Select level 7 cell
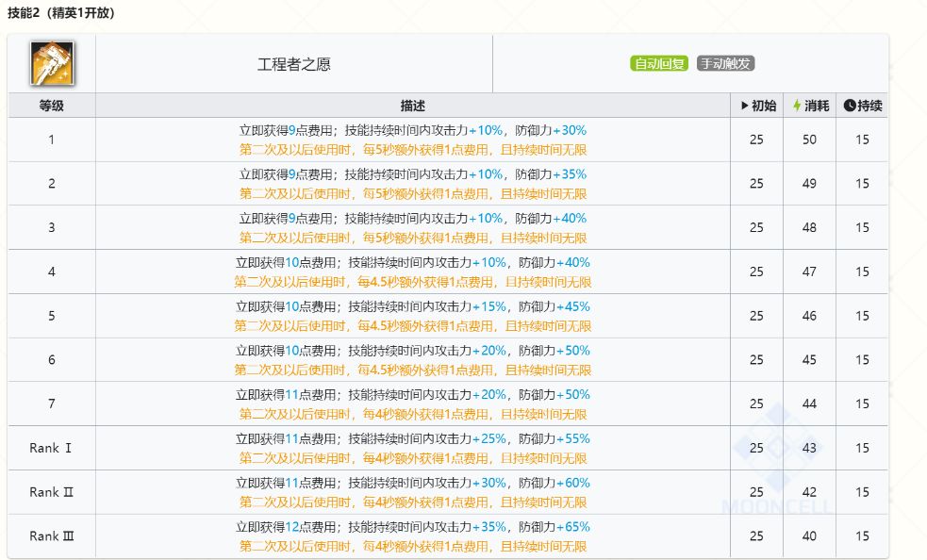Image resolution: width=927 pixels, height=560 pixels. 52,404
